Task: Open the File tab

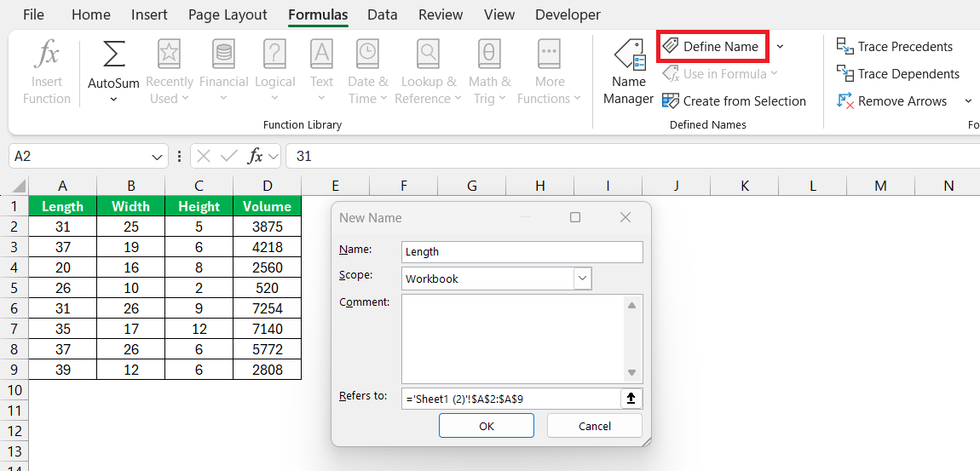Action: coord(33,15)
